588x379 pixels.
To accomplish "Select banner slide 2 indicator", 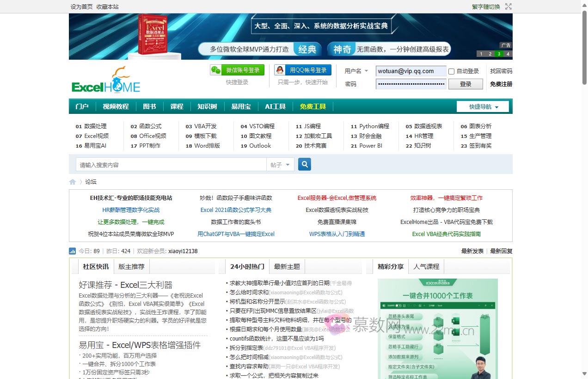I will [490, 54].
